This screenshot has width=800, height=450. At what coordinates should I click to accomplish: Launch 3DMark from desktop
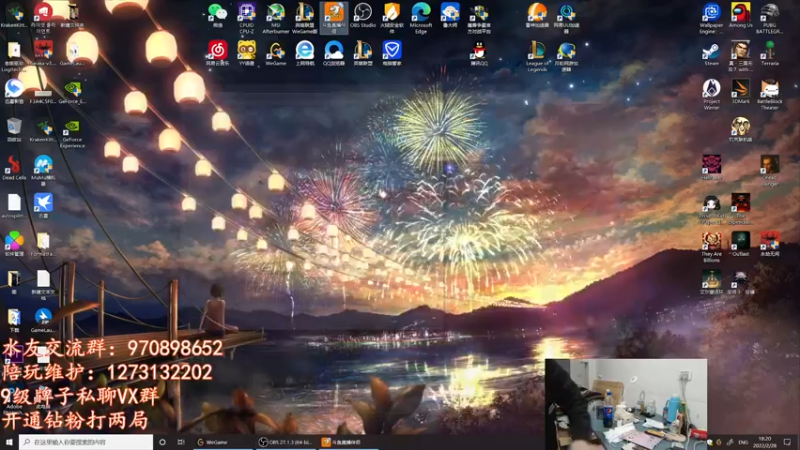pyautogui.click(x=740, y=92)
